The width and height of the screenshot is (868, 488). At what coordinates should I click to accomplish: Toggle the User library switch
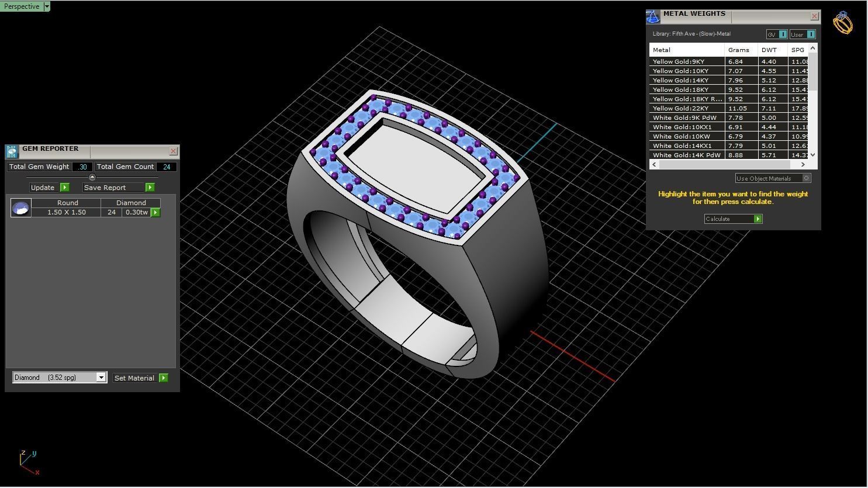tap(803, 34)
